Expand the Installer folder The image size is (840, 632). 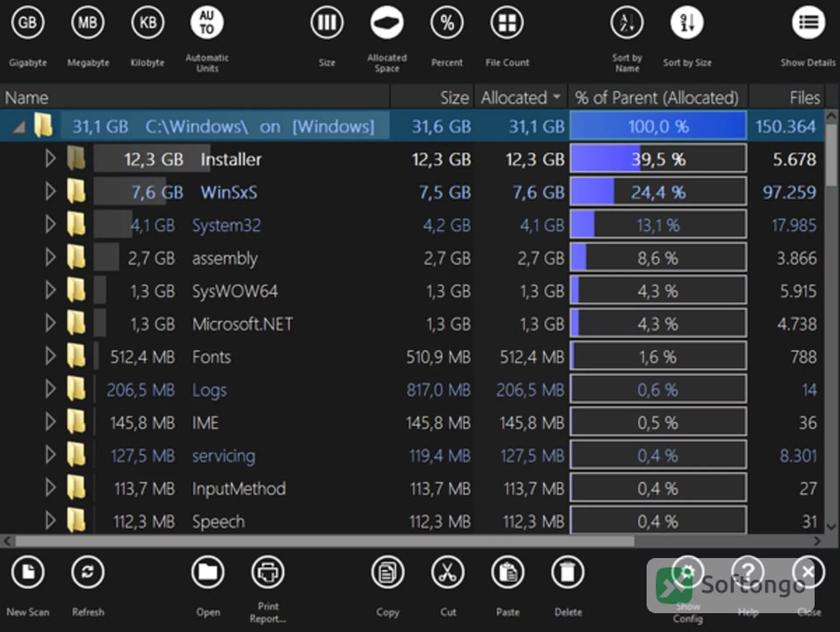(50, 159)
